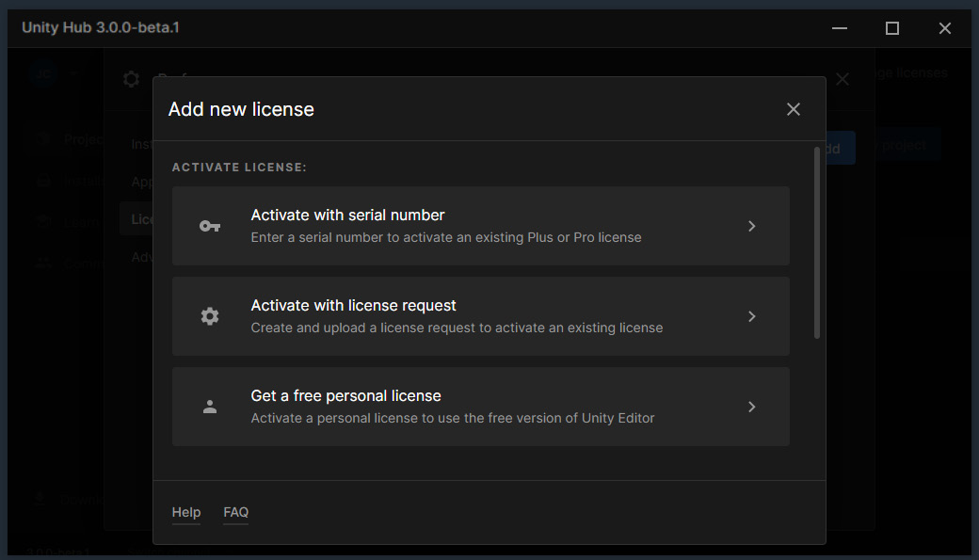979x560 pixels.
Task: Click the Preferences gear icon behind the dialog
Action: [x=131, y=79]
